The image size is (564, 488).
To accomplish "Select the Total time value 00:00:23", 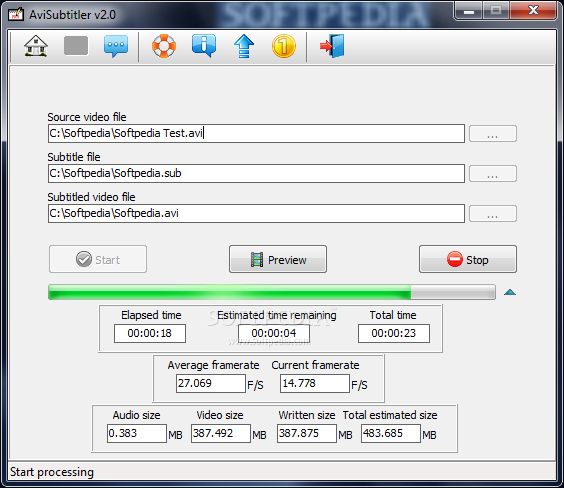I will click(394, 333).
